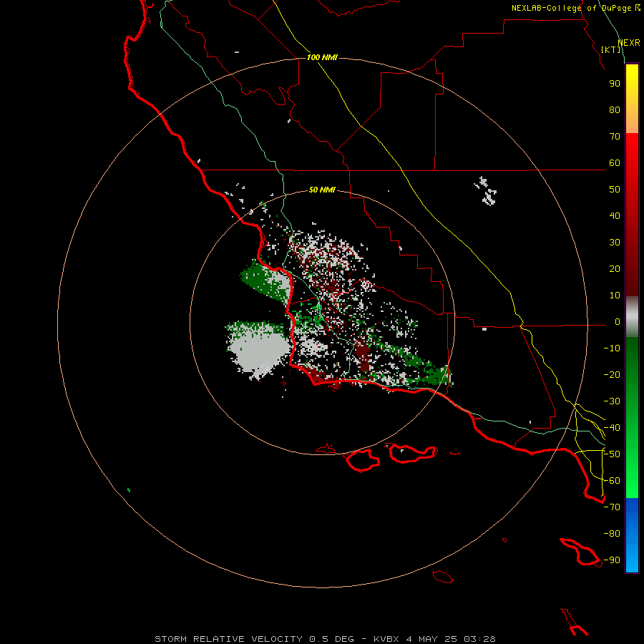
Task: Pick the -70 knot scale label
Action: click(612, 507)
